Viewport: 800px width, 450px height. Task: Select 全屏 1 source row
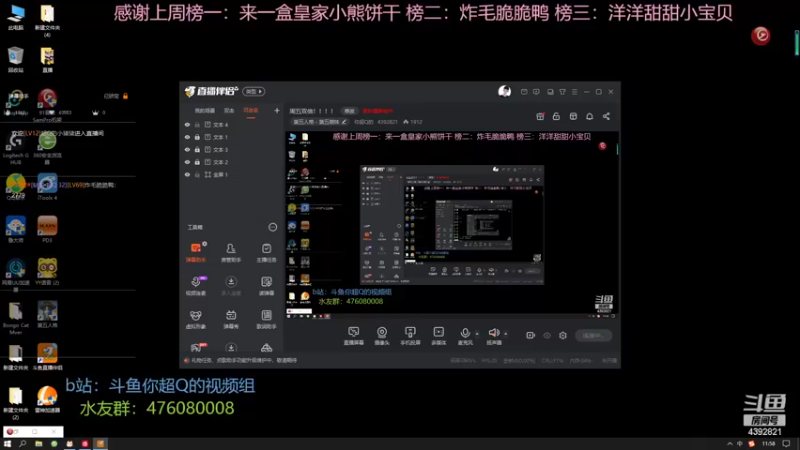pos(232,174)
